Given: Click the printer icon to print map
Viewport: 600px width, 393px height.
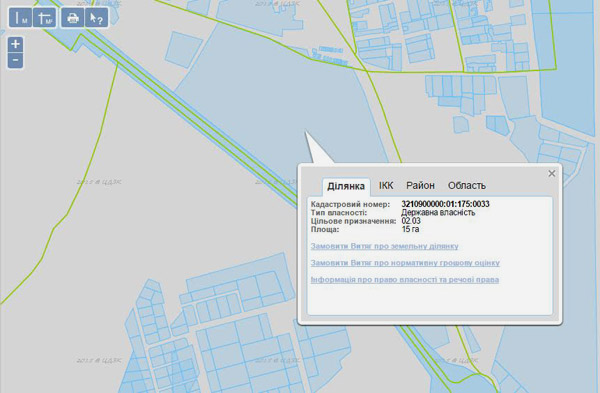Looking at the screenshot, I should [x=73, y=18].
